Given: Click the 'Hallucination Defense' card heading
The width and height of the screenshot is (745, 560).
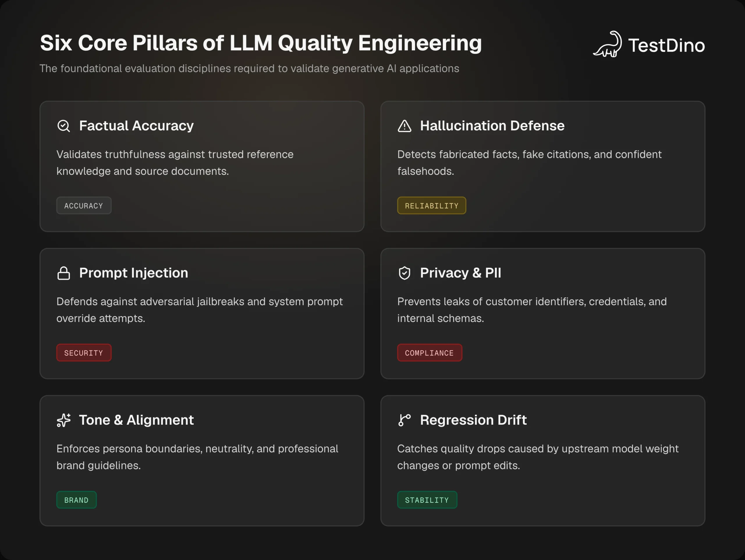Looking at the screenshot, I should point(492,126).
